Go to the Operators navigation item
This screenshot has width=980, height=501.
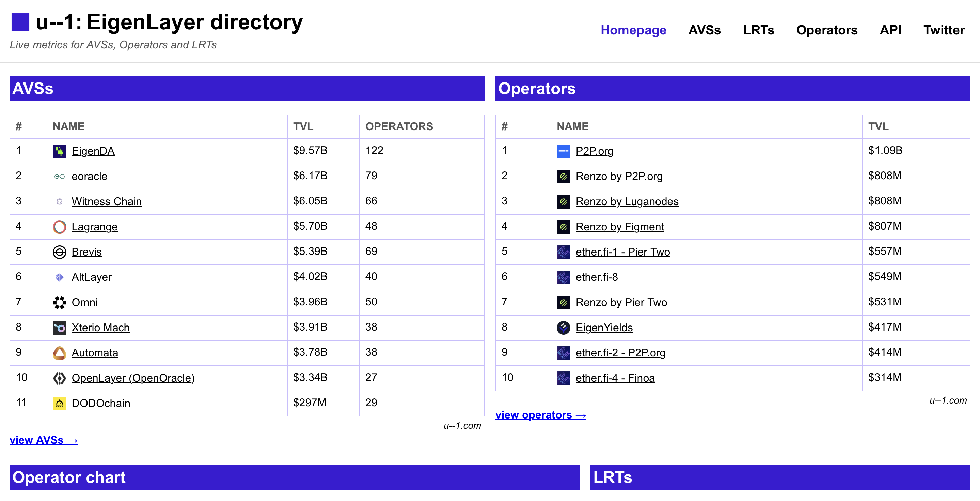tap(826, 30)
